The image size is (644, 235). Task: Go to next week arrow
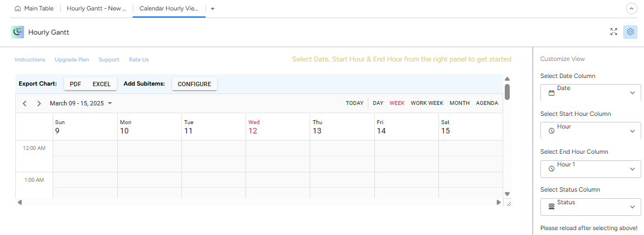(39, 103)
